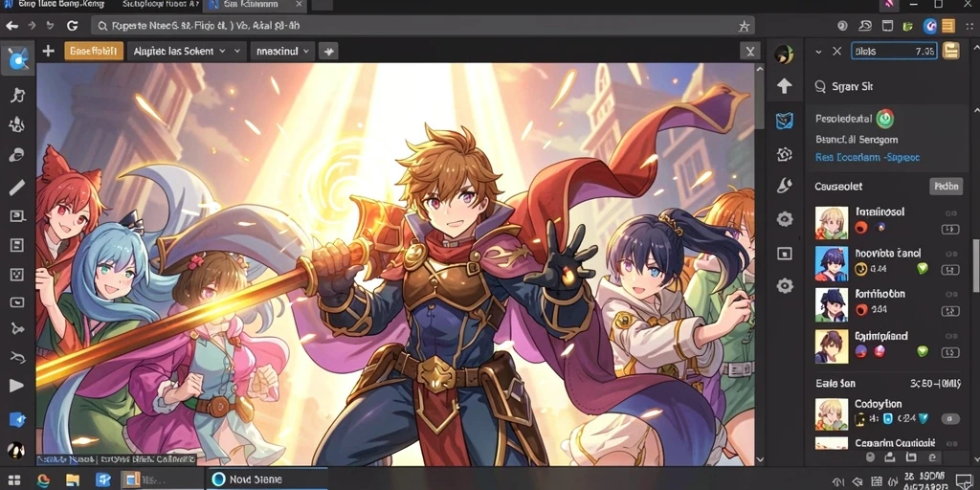Click the white up-arrow icon in right strip

[785, 85]
